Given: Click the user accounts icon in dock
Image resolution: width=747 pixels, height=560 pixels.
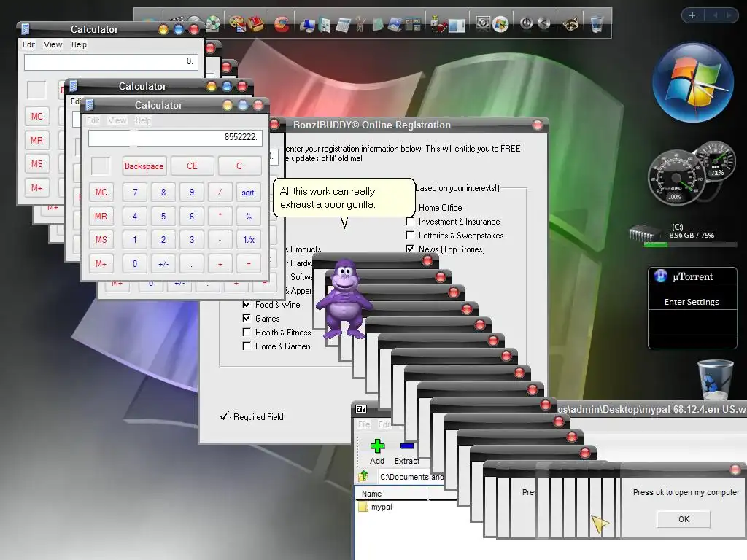Looking at the screenshot, I should [438, 24].
